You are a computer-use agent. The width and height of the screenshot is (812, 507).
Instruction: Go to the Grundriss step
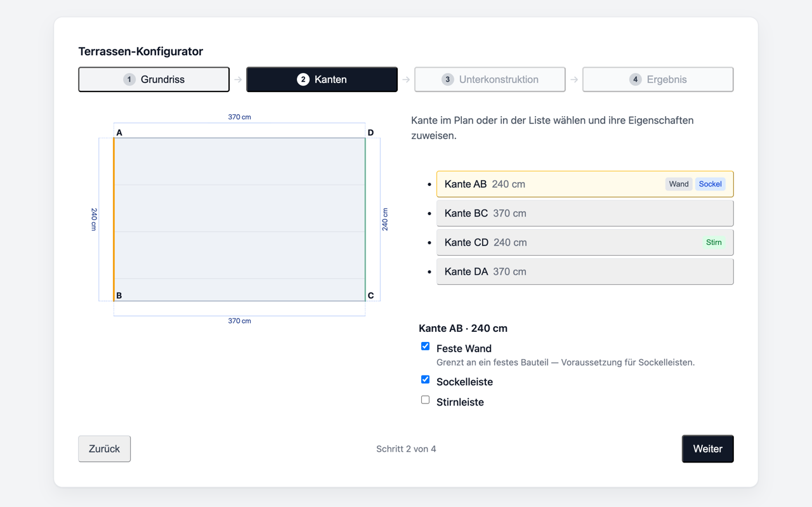(x=154, y=79)
